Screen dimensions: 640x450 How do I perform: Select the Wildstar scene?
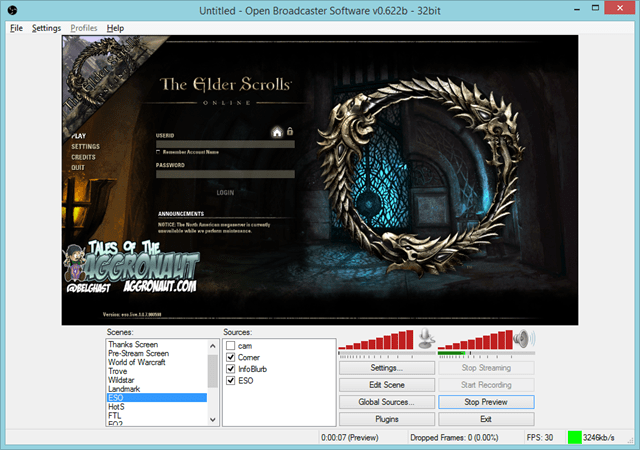coord(157,380)
